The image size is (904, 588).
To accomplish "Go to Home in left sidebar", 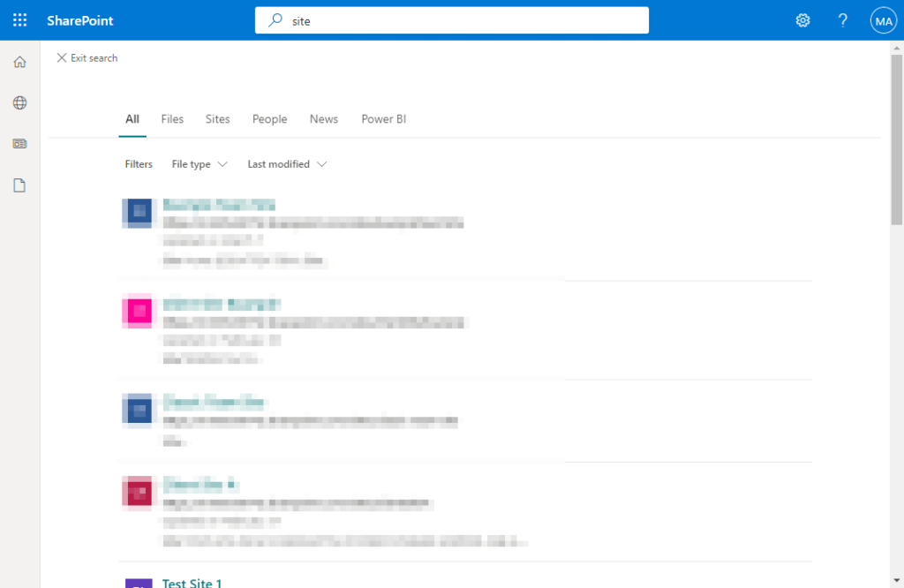I will point(19,62).
